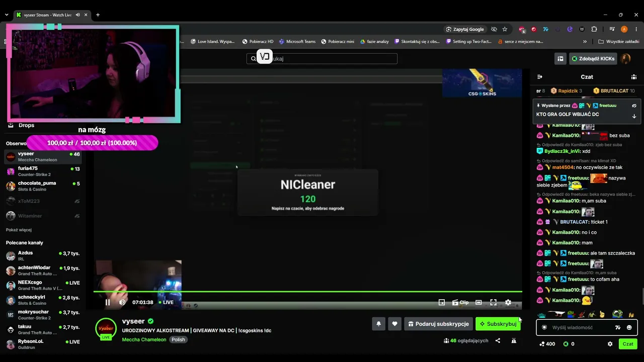
Task: Create a Clip of the stream
Action: point(460,302)
